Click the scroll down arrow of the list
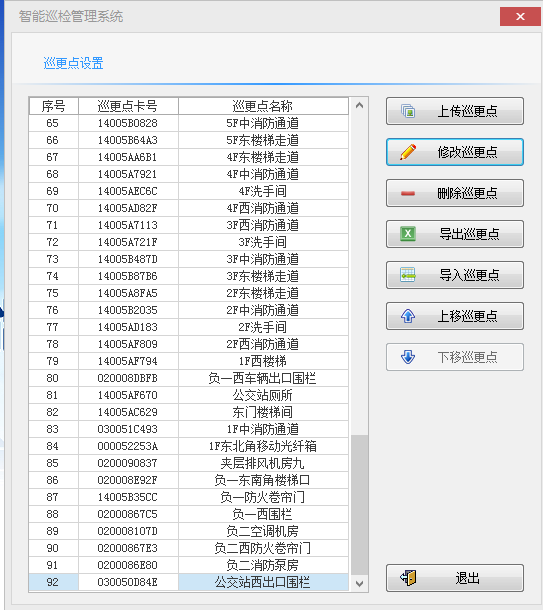Image resolution: width=543 pixels, height=610 pixels. click(x=359, y=584)
